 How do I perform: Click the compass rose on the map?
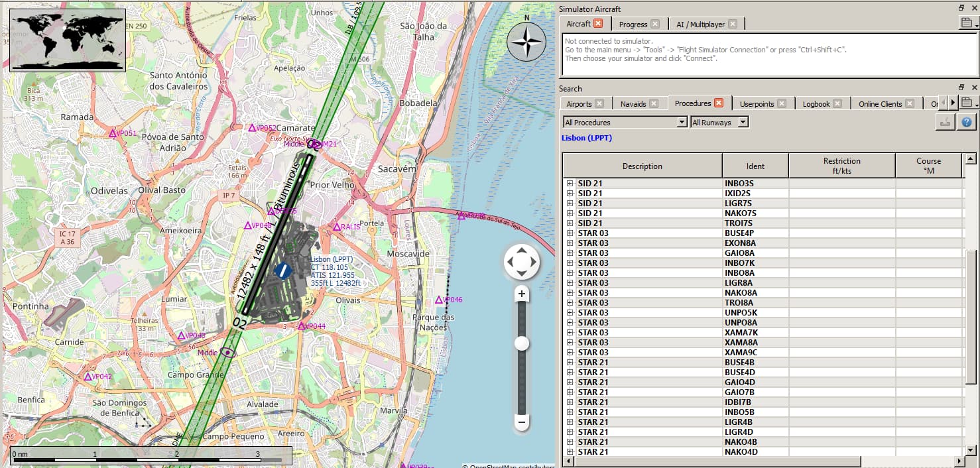pyautogui.click(x=526, y=41)
